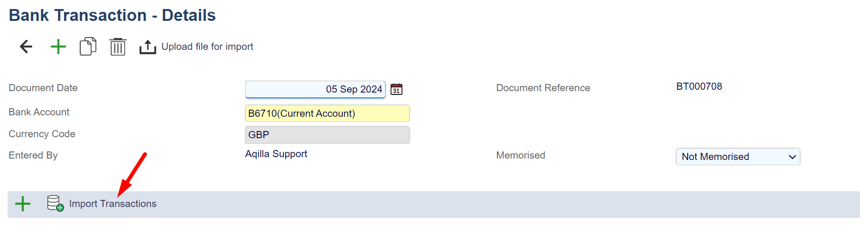Add a new line with lower plus icon

(x=23, y=204)
